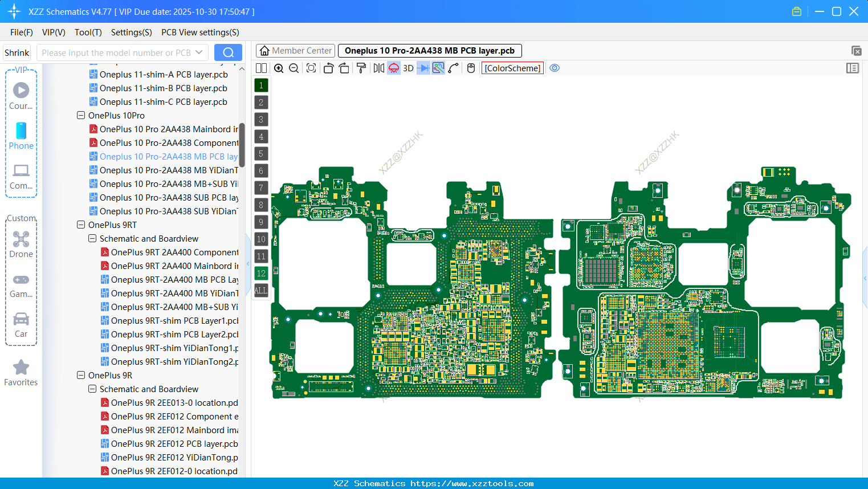
Task: Select the zoom in tool
Action: coord(279,68)
